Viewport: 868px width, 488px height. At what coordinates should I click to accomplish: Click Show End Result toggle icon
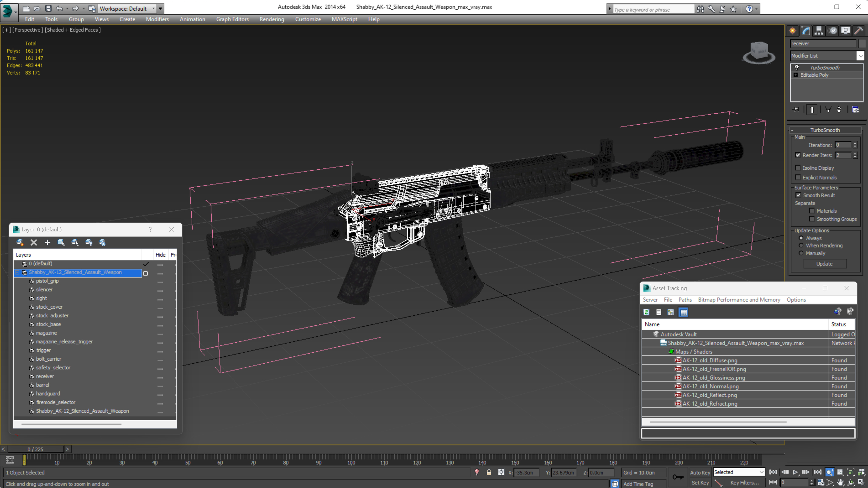click(x=812, y=109)
